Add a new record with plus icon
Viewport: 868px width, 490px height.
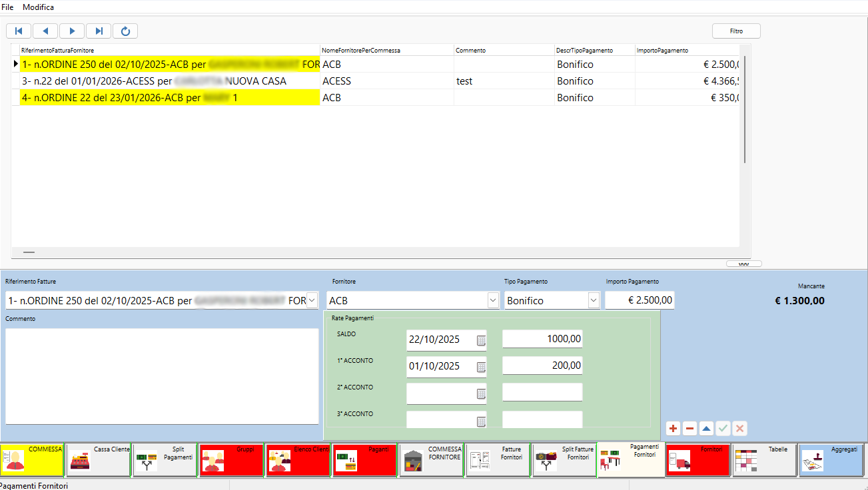pos(673,429)
